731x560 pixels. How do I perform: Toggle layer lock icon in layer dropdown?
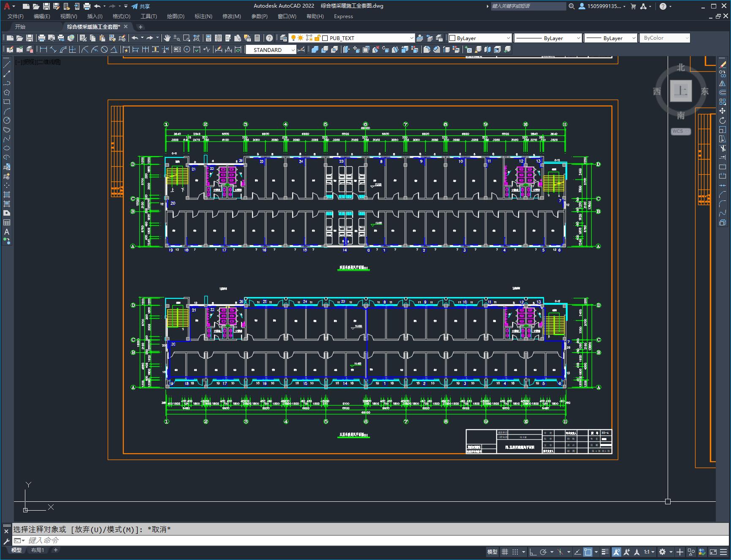[x=318, y=38]
